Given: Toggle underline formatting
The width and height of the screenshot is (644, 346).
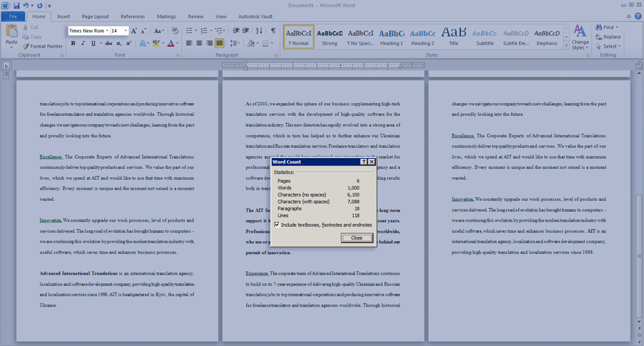Looking at the screenshot, I should tap(93, 43).
